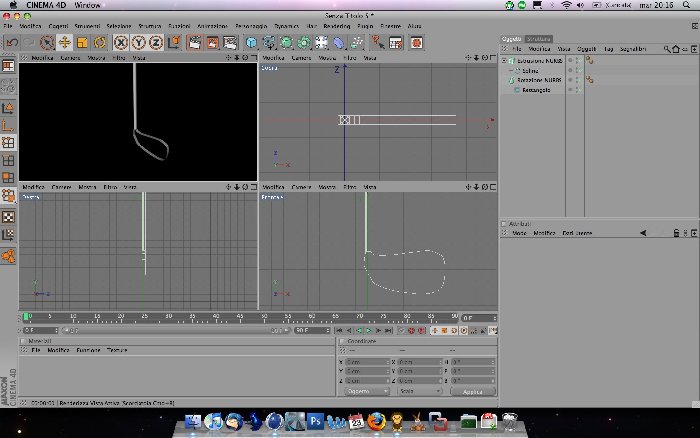Select the Scale tool icon
Image resolution: width=700 pixels, height=438 pixels.
(82, 43)
